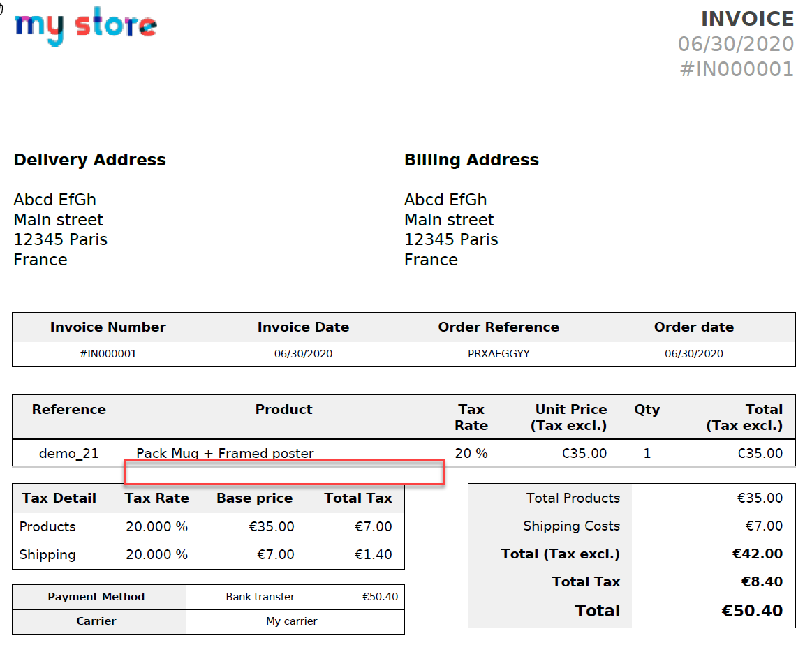Click the Delivery Address heading
The width and height of the screenshot is (812, 645).
pyautogui.click(x=89, y=160)
